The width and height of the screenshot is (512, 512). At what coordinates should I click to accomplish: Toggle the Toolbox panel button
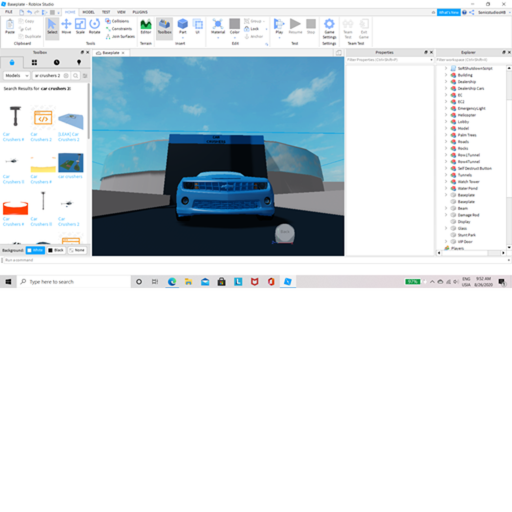[164, 26]
